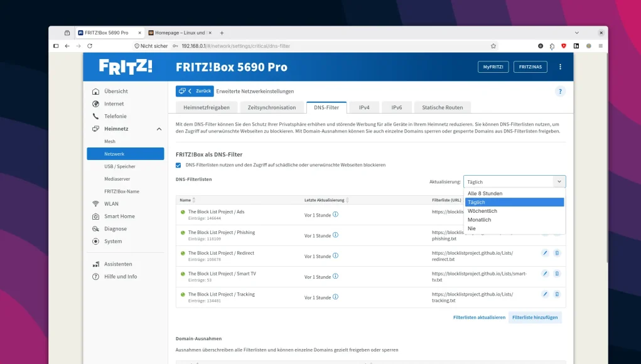Open browser tab list chevron
This screenshot has height=364, width=641.
(577, 33)
